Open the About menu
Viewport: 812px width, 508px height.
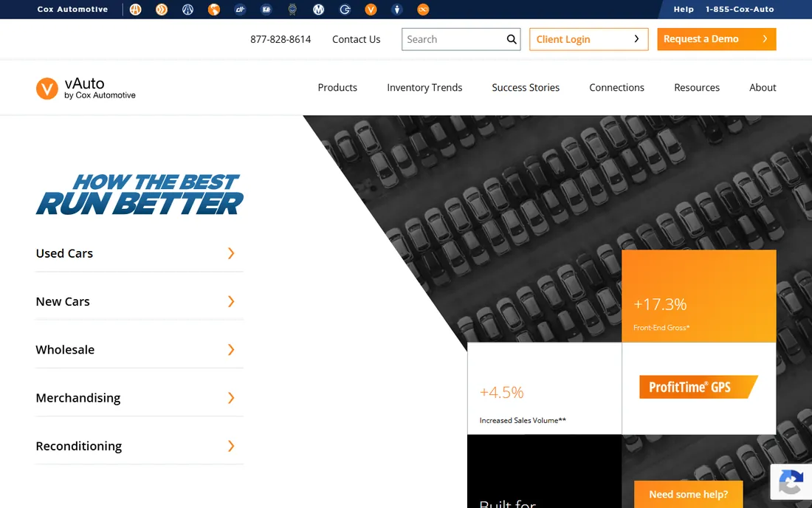[x=763, y=88]
